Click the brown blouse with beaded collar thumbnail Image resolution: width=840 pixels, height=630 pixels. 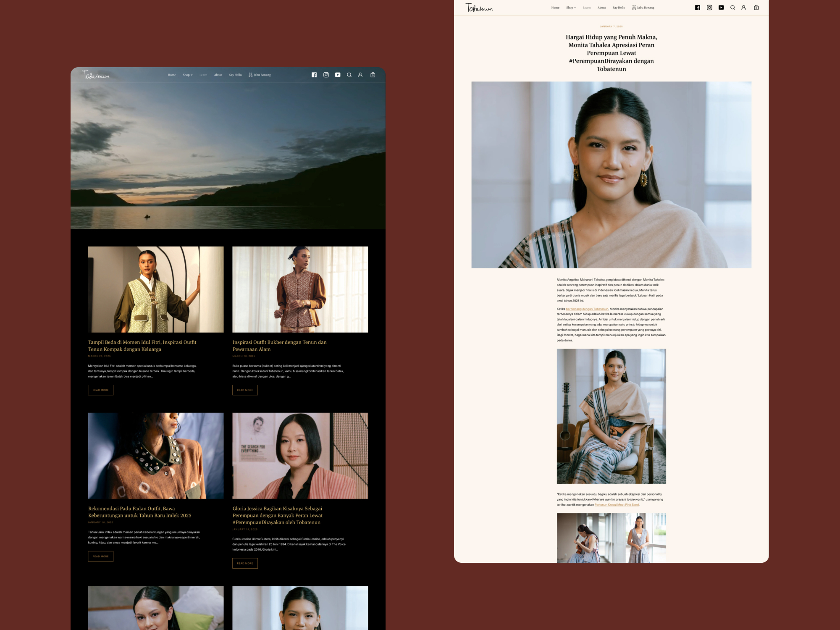156,456
